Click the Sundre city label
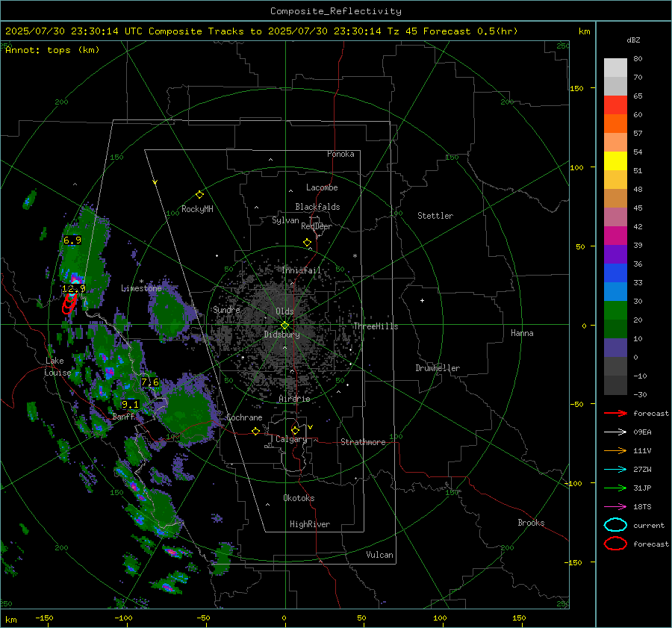 point(226,310)
